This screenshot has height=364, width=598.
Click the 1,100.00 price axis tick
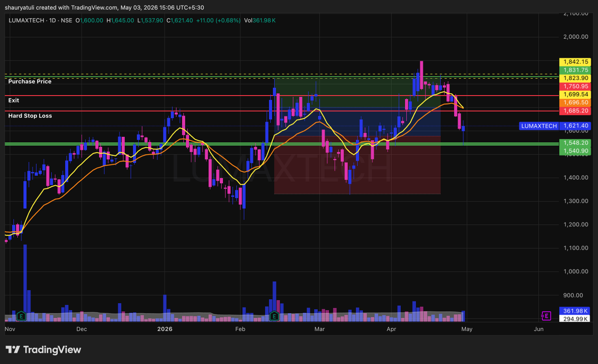tap(577, 248)
